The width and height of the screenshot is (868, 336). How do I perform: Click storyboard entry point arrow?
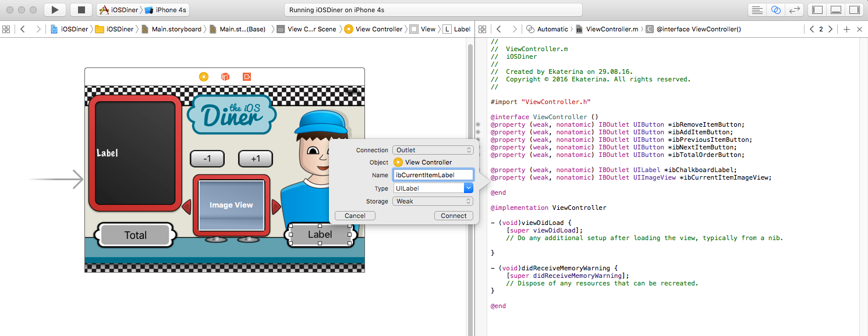pos(56,179)
